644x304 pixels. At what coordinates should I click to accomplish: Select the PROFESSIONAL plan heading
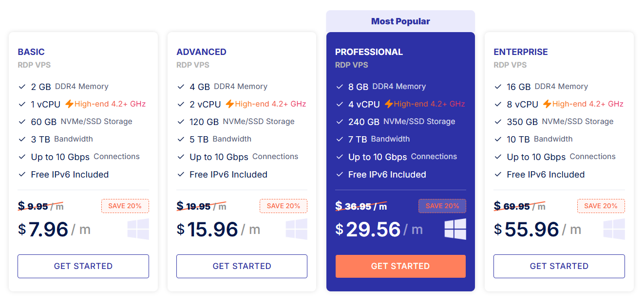tap(369, 52)
